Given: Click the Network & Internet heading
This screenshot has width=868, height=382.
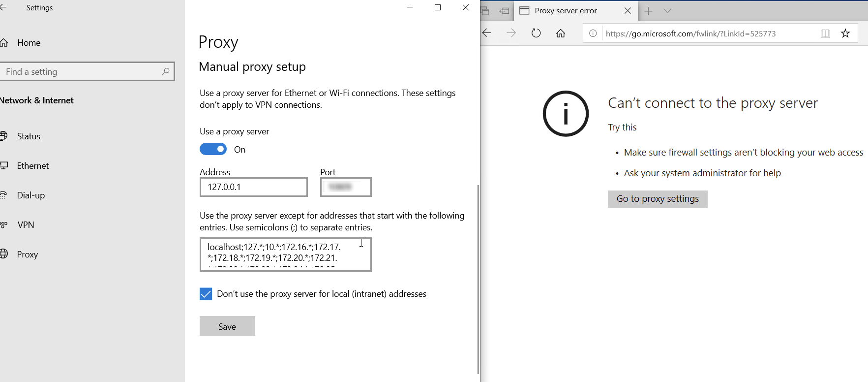Looking at the screenshot, I should pos(37,100).
